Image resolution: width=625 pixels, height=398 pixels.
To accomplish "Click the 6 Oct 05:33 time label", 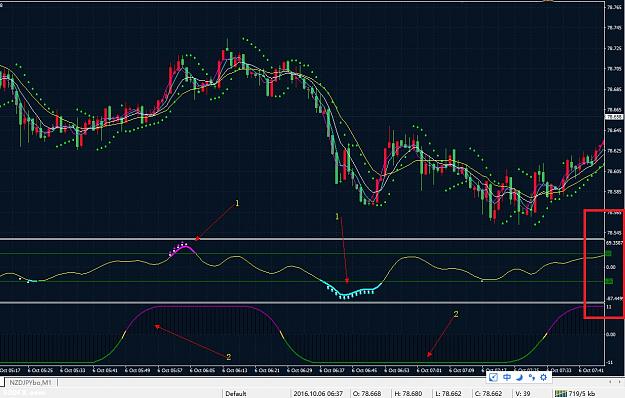I will point(73,371).
